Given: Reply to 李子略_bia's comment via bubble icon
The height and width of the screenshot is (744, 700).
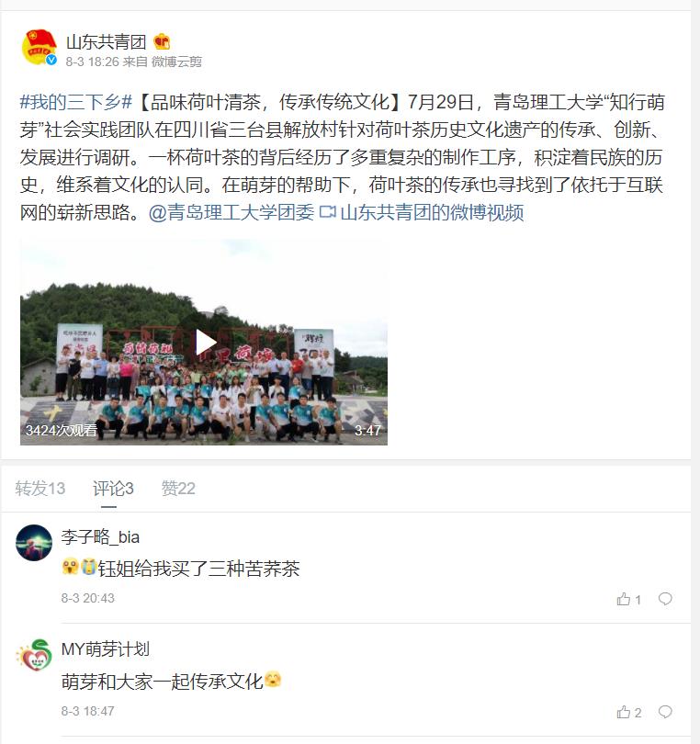Looking at the screenshot, I should (x=665, y=599).
